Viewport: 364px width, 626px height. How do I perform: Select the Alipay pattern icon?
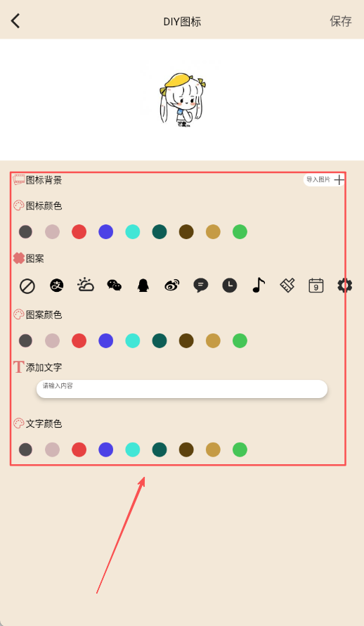pos(57,286)
